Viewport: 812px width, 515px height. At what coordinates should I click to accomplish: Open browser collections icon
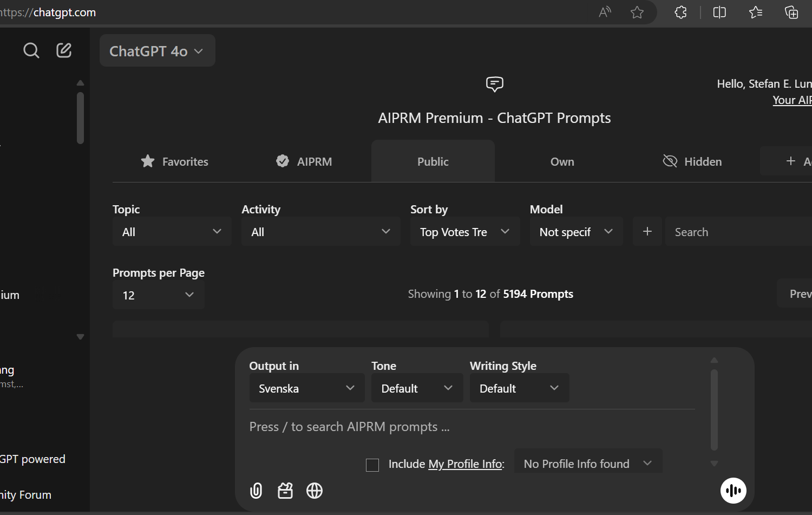point(791,12)
